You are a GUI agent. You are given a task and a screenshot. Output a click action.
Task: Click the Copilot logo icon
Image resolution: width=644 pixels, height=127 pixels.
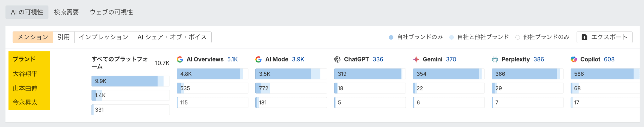574,59
